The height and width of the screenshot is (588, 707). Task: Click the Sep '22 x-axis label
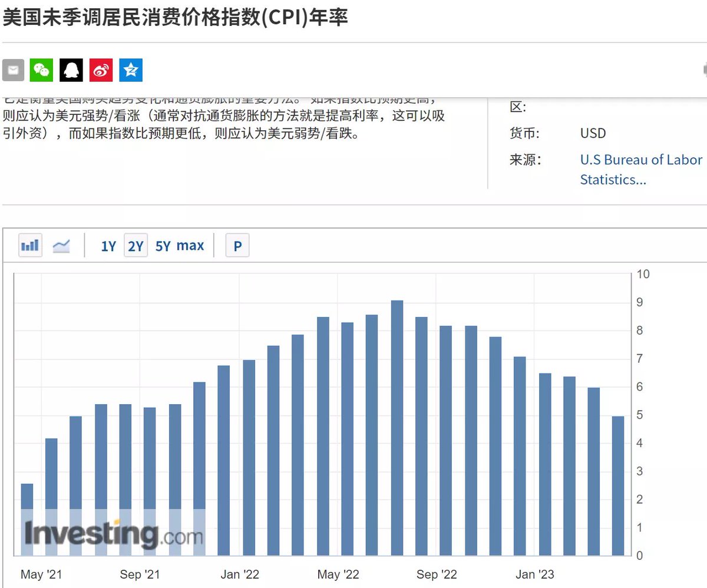point(437,574)
